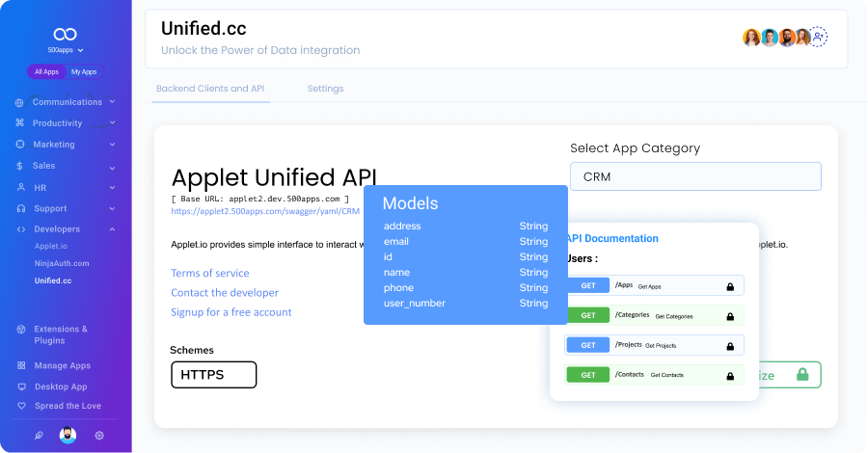Switch to the My Apps toggle
Screen dimensions: 868x453
84,72
